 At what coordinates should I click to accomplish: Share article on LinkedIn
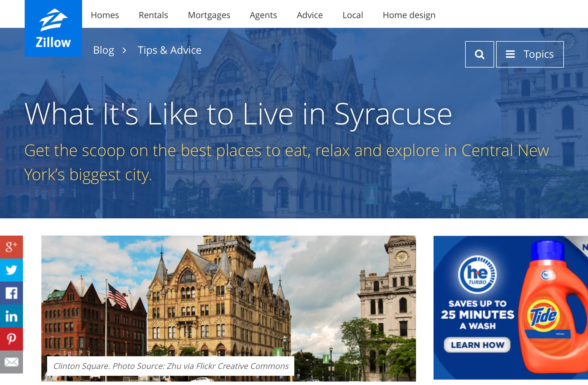pyautogui.click(x=11, y=316)
